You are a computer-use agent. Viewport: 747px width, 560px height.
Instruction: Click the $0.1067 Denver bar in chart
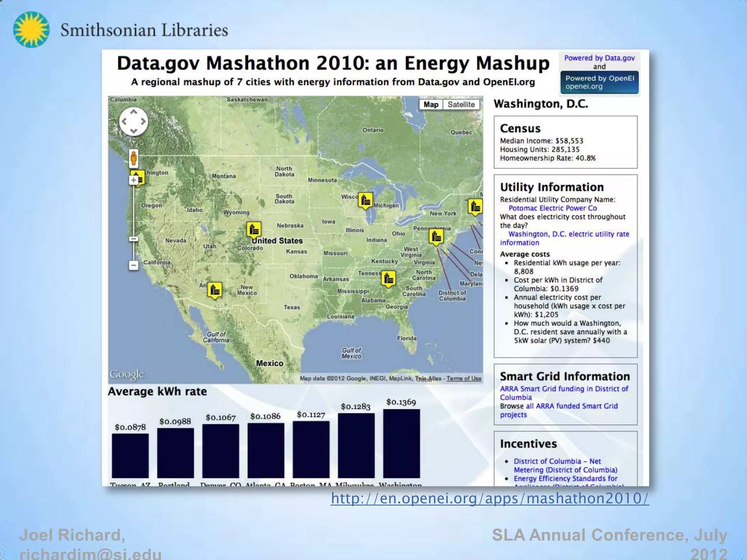(221, 451)
